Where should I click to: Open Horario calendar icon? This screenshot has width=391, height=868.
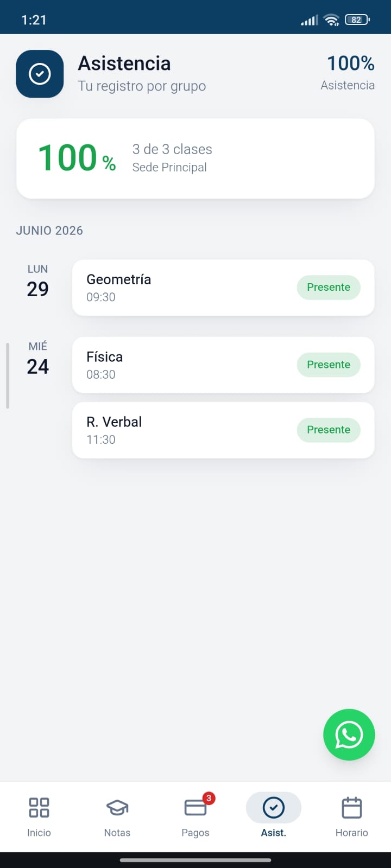(x=352, y=807)
